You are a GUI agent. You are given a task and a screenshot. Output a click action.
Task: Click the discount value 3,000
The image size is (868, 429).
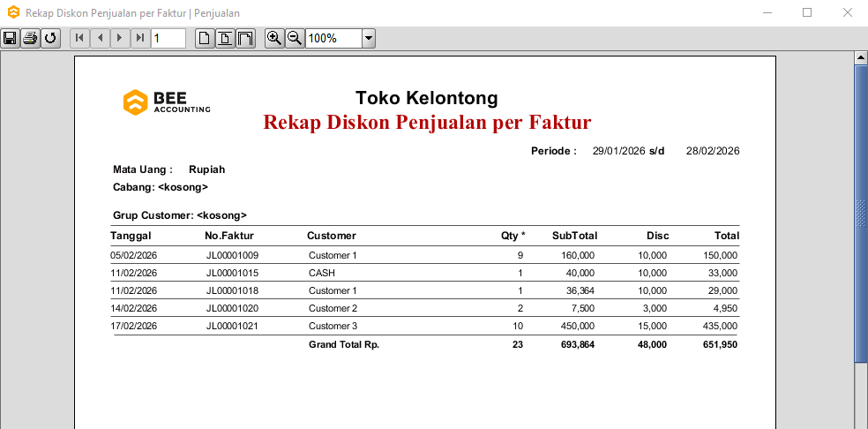tap(654, 308)
